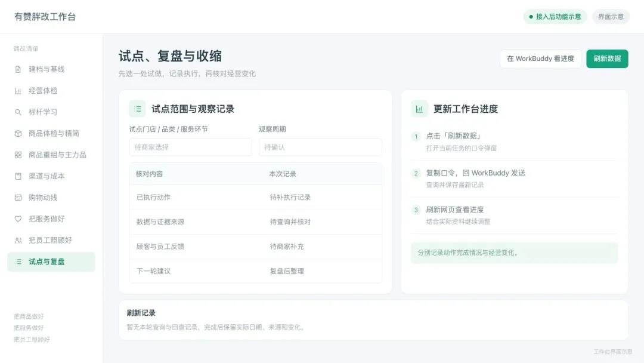Screen dimensions: 644x363
Task: Open 建档与基线 in the sidebar
Action: (51, 69)
